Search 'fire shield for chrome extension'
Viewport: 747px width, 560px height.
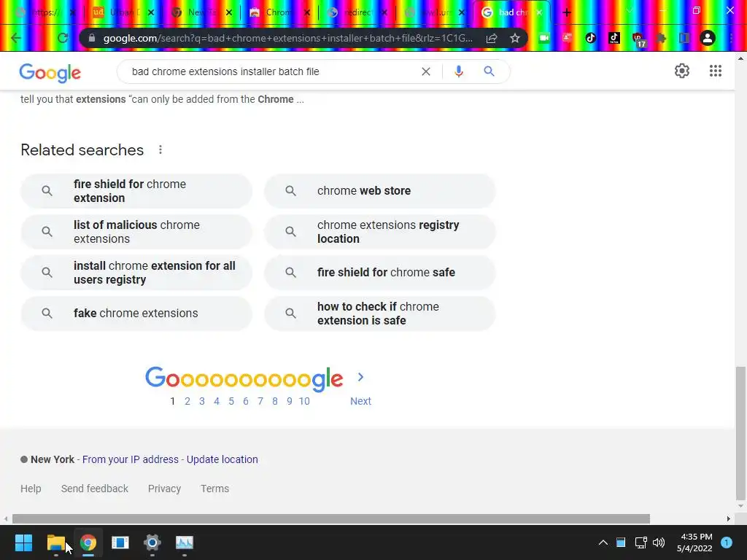click(x=136, y=191)
